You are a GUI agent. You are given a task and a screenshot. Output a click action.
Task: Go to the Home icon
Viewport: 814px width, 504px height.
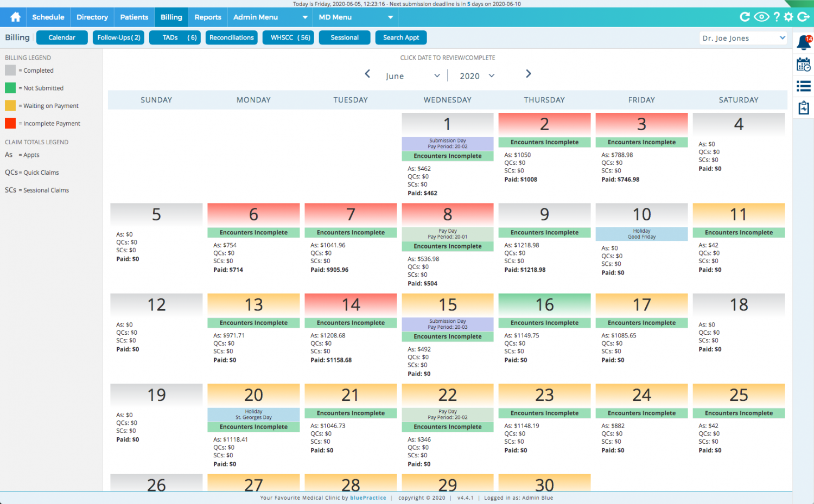coord(15,17)
